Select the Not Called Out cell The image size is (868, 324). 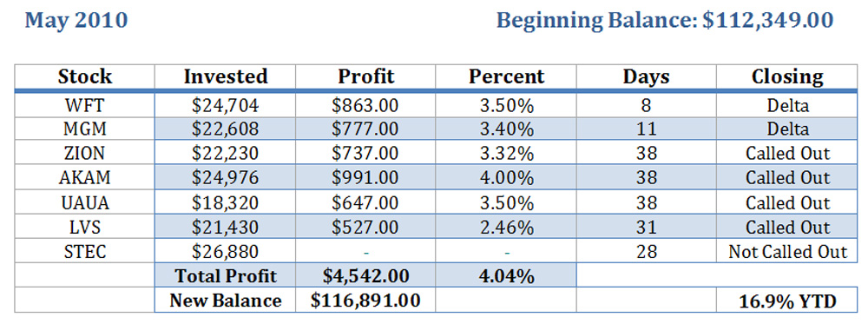[x=786, y=251]
